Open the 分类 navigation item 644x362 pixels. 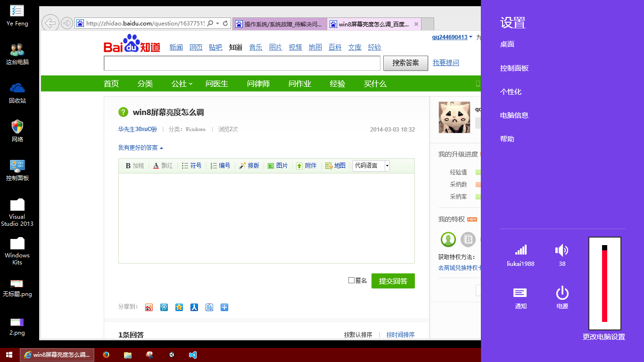tap(145, 83)
